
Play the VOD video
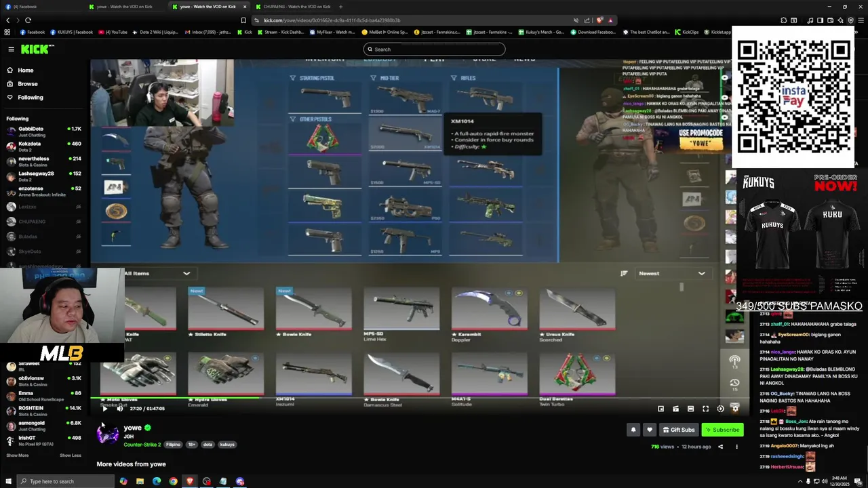(x=104, y=409)
